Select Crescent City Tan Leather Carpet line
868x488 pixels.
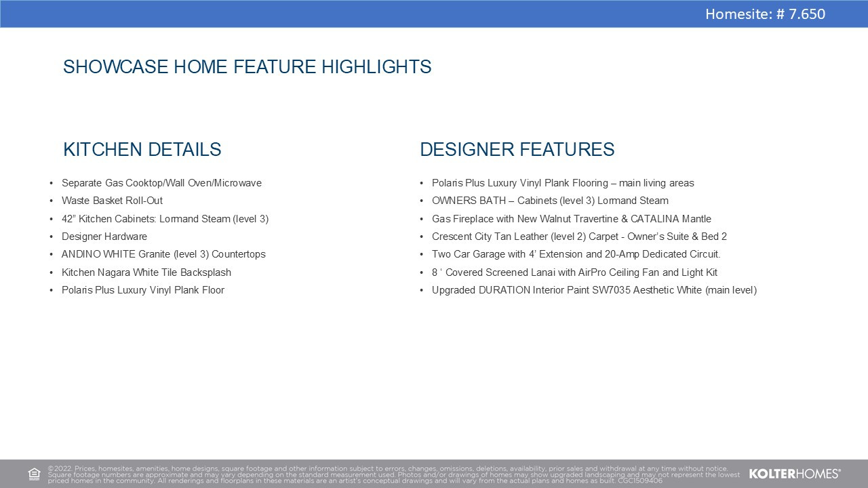(x=579, y=237)
